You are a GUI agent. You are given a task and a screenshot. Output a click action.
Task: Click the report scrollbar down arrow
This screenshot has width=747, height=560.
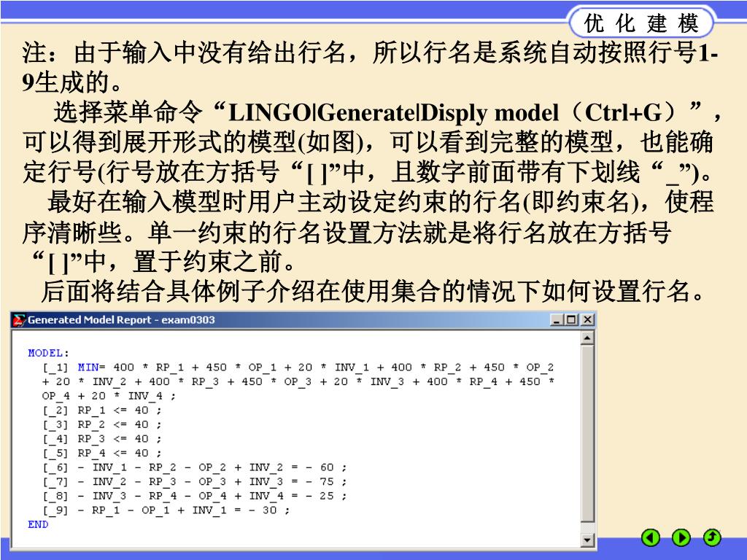pyautogui.click(x=587, y=540)
